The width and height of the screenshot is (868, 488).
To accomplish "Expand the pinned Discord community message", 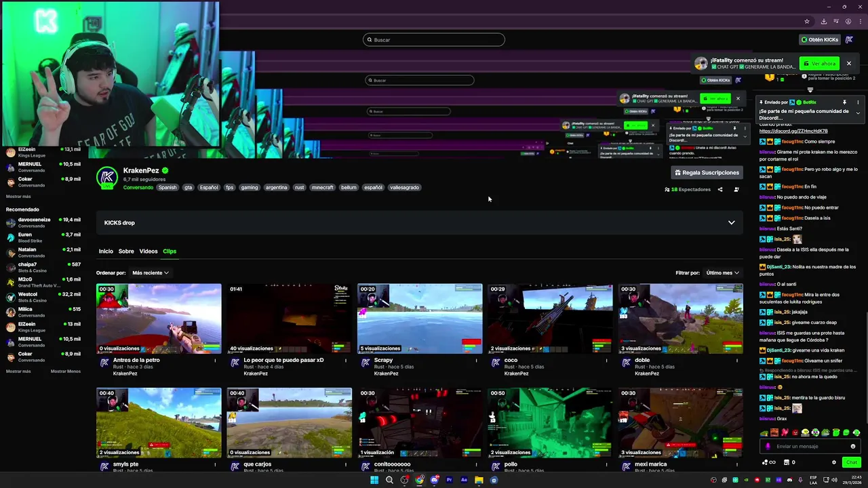I will pyautogui.click(x=858, y=113).
